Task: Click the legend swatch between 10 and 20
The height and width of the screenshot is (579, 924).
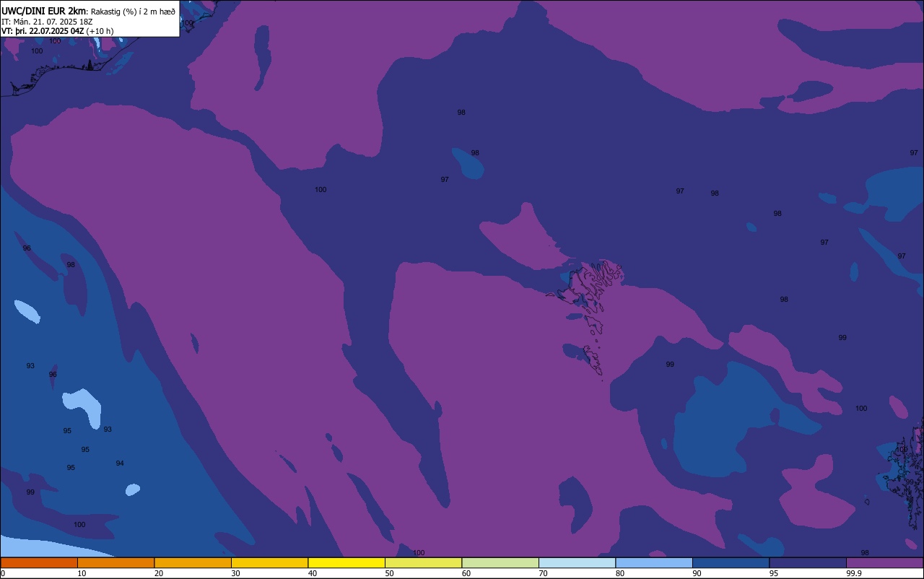Action: point(115,562)
